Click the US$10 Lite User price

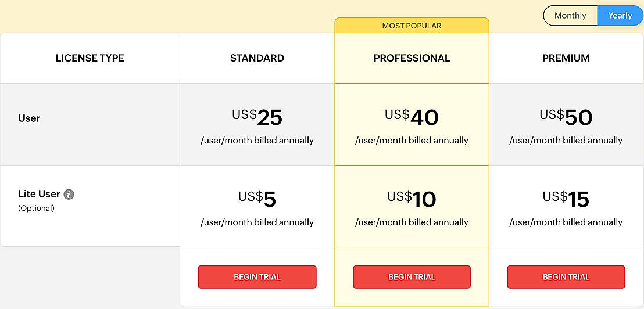coord(412,199)
